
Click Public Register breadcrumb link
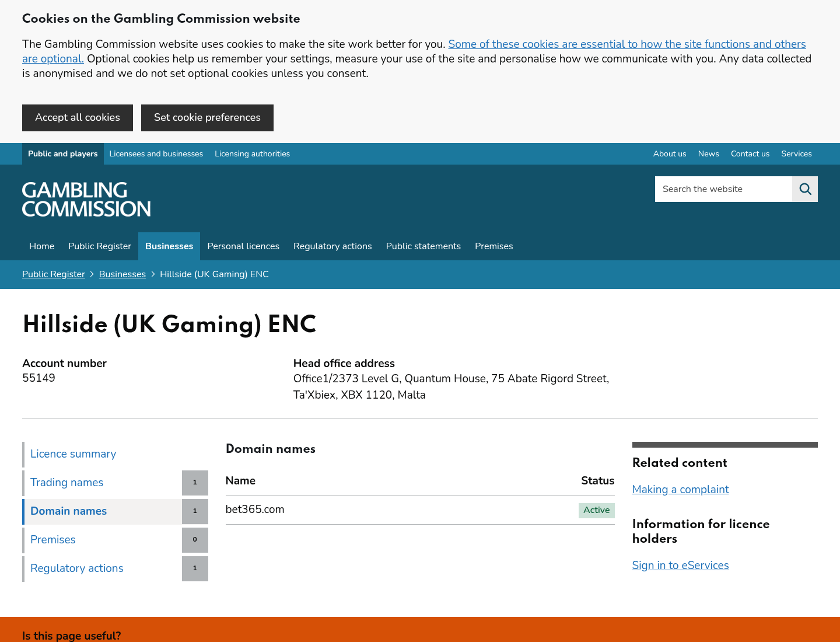coord(54,274)
